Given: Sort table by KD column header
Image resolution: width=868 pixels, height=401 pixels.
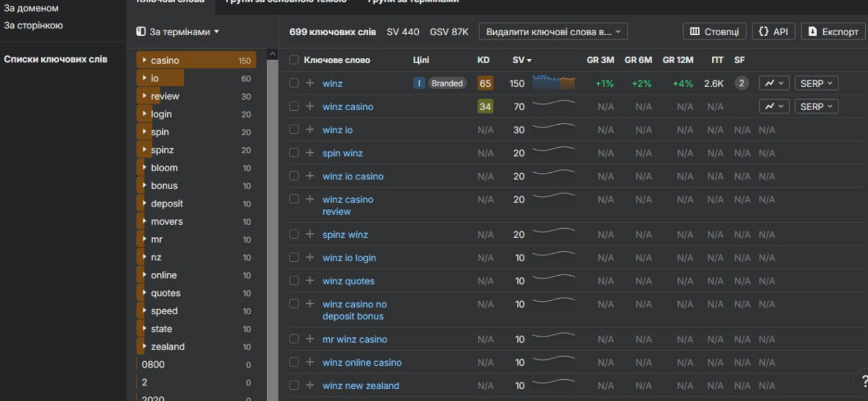Looking at the screenshot, I should [x=483, y=60].
